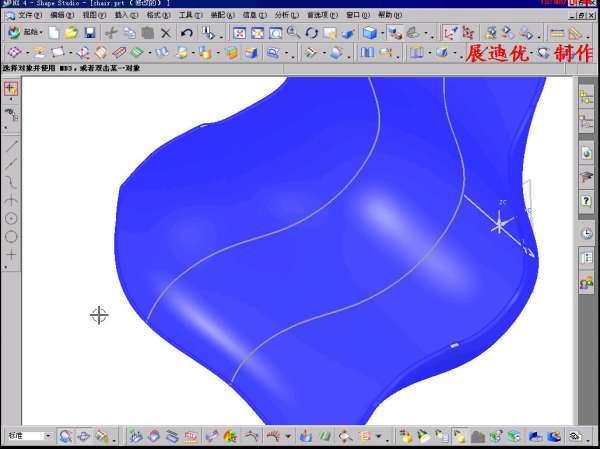
Task: Toggle the cube display icon right of shaded dropdown
Action: [x=394, y=33]
